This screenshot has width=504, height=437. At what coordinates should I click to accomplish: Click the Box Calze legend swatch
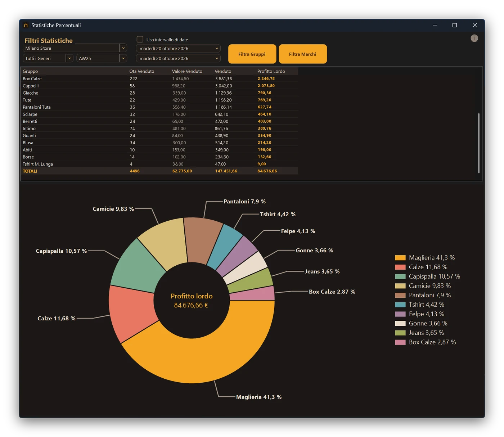(400, 342)
